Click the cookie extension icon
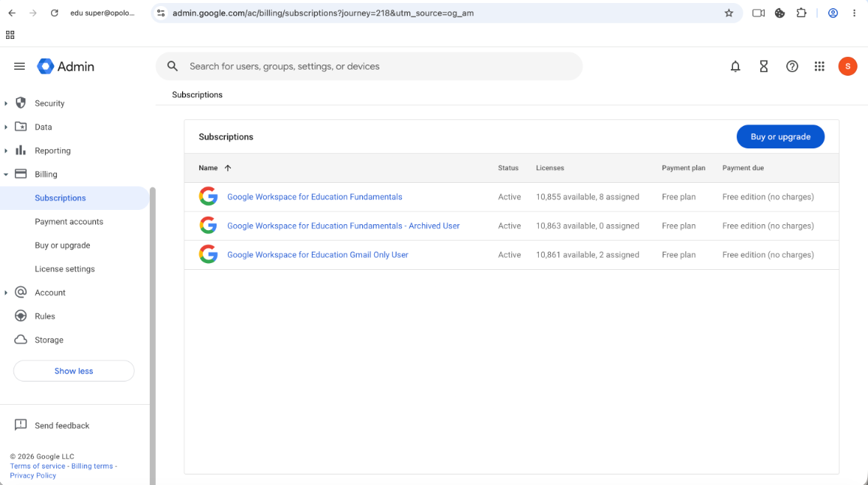868x485 pixels. (780, 13)
